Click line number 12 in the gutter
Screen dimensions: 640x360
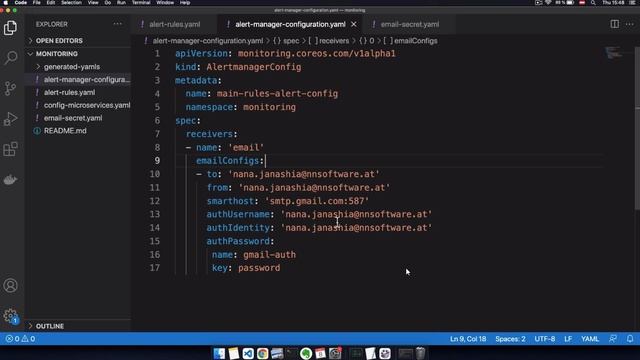pyautogui.click(x=155, y=201)
